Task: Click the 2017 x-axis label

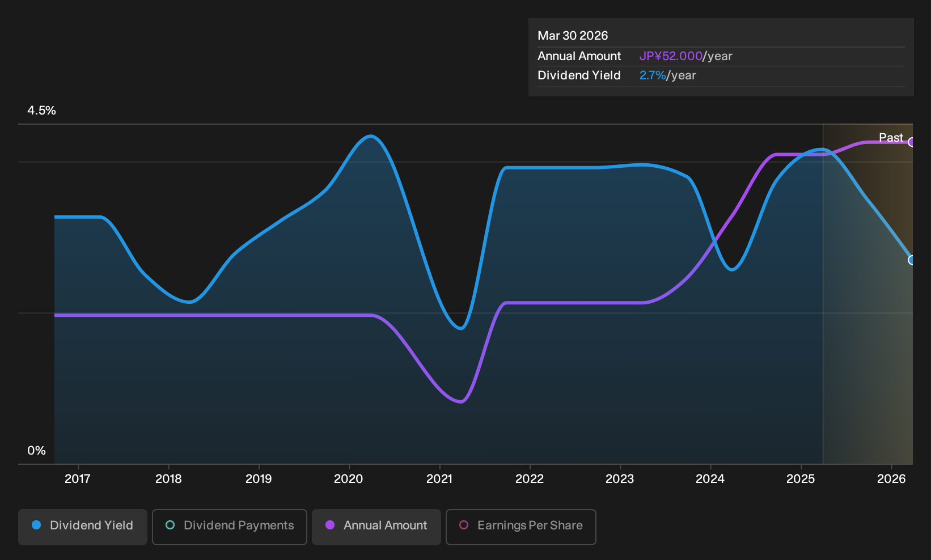Action: pyautogui.click(x=78, y=479)
